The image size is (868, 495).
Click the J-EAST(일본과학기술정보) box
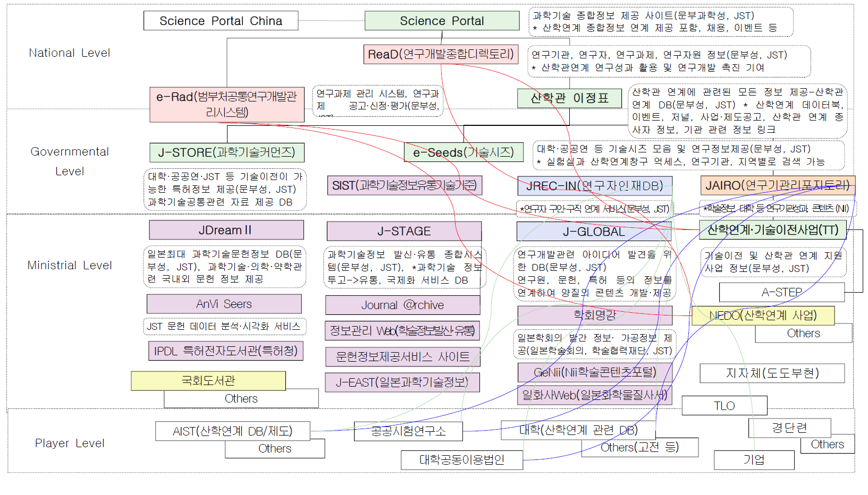pos(402,382)
